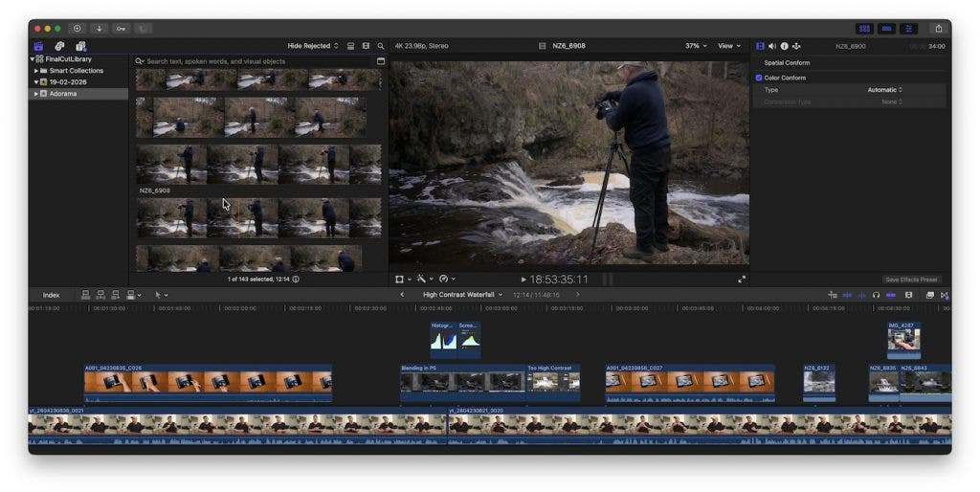Viewport: 980px width, 492px height.
Task: Open the viewer View options menu
Action: [728, 46]
